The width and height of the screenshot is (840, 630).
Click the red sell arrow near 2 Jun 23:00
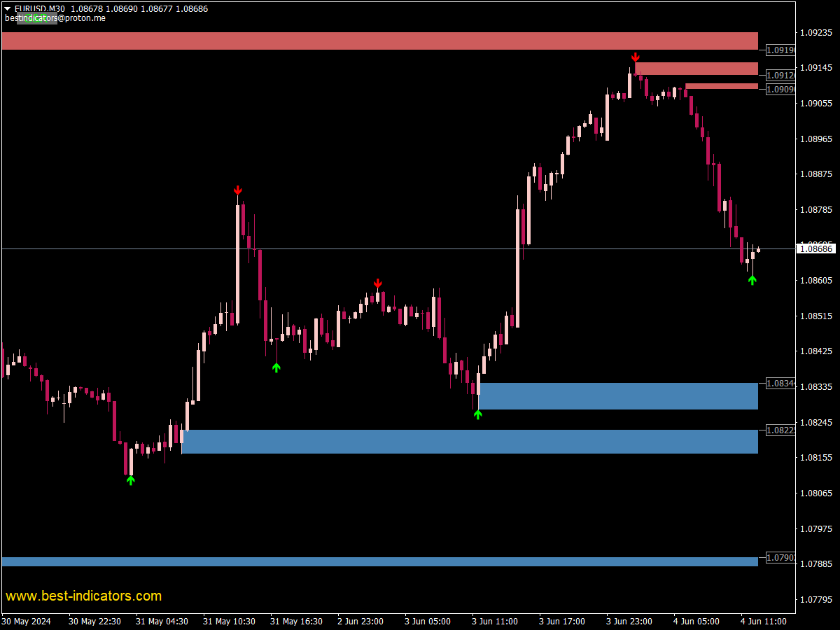378,283
